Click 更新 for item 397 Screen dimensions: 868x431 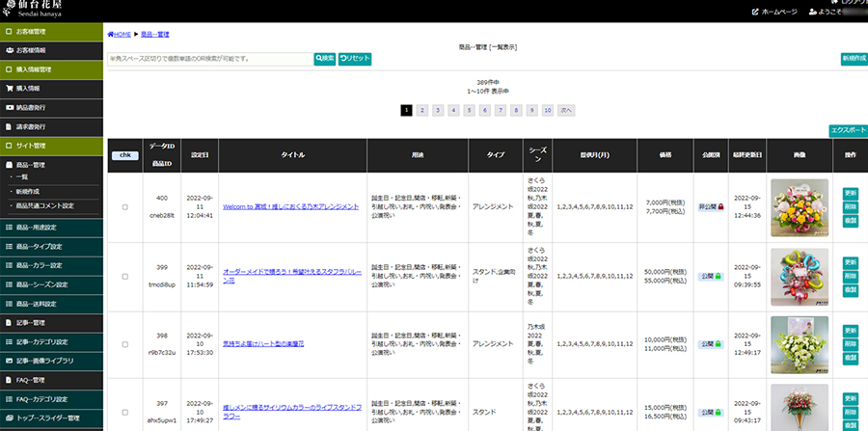coord(851,398)
